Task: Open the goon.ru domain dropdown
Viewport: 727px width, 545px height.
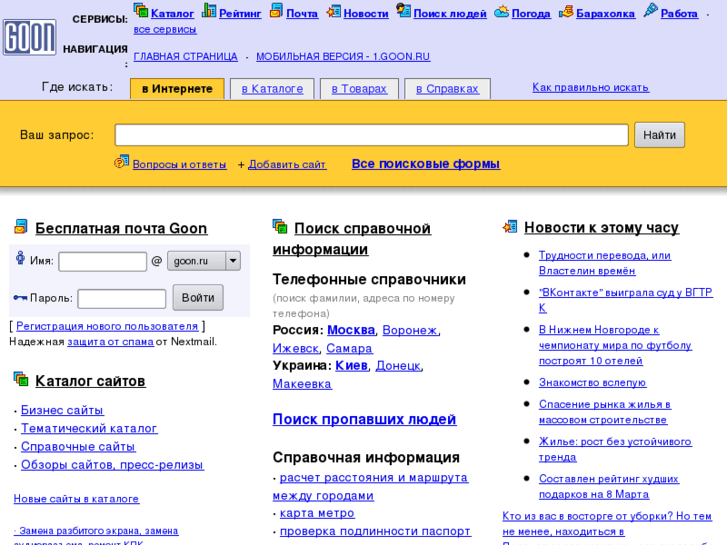Action: 204,261
